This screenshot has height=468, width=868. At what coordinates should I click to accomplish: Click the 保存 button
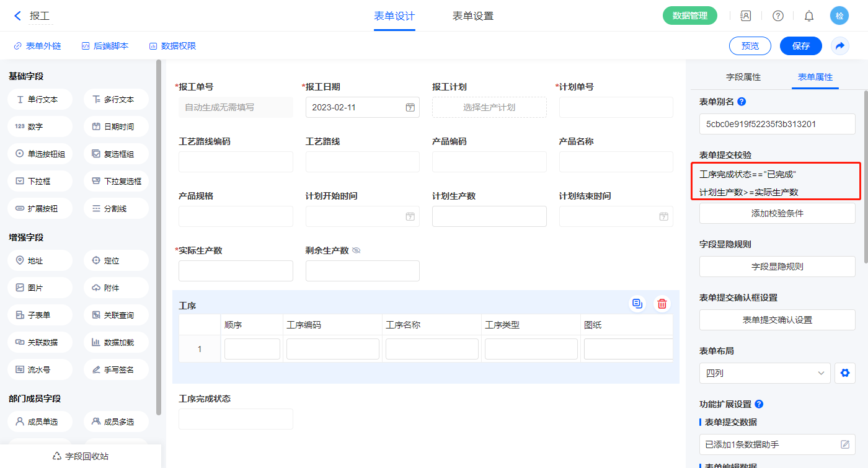(800, 46)
